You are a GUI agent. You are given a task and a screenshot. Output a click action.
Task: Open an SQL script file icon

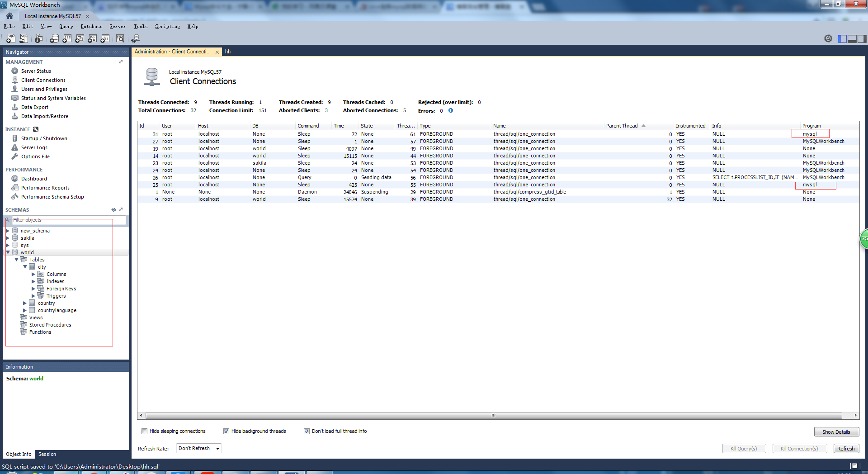click(24, 39)
